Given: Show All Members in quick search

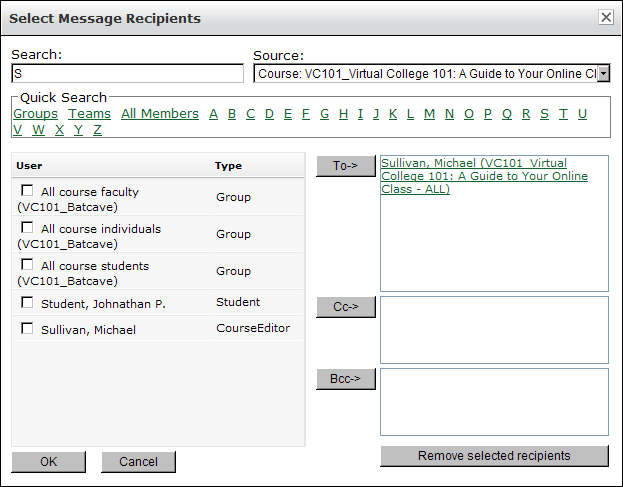Looking at the screenshot, I should (160, 114).
